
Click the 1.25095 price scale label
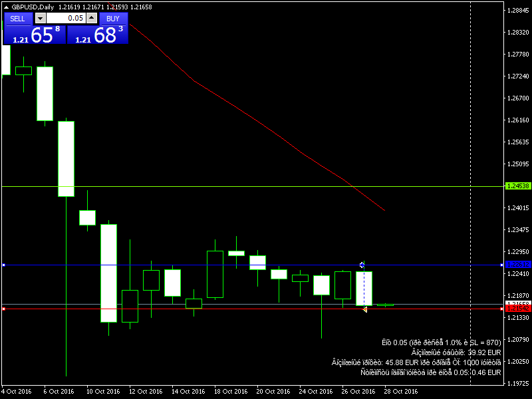pos(518,164)
